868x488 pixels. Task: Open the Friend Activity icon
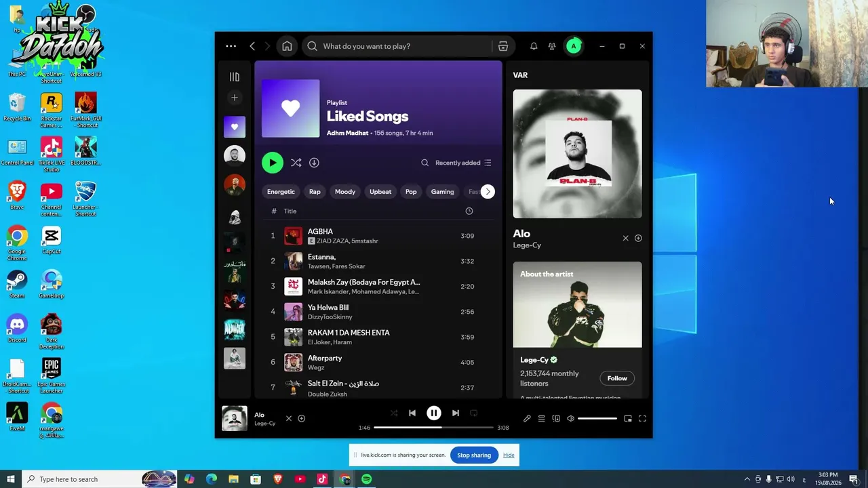pyautogui.click(x=552, y=46)
